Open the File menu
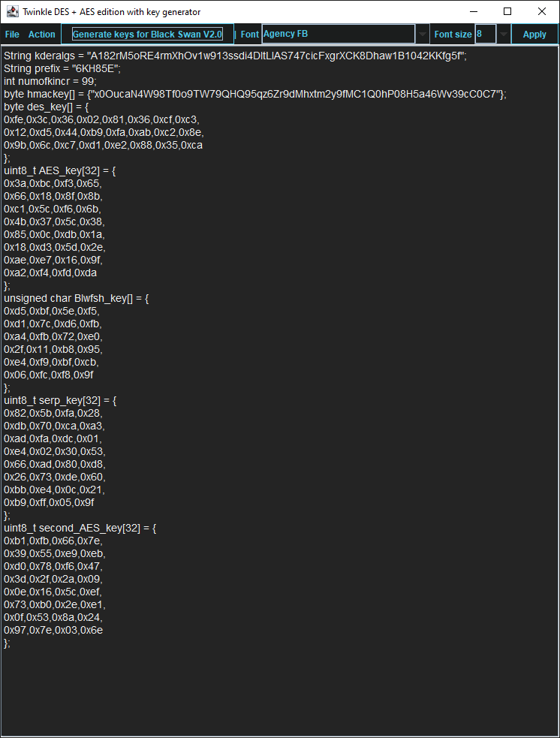The height and width of the screenshot is (738, 560). click(12, 35)
